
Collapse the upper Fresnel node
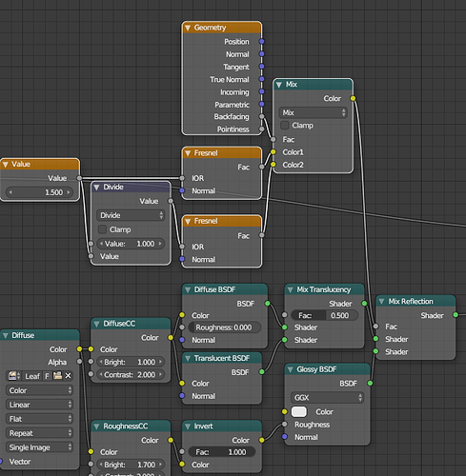coord(188,153)
